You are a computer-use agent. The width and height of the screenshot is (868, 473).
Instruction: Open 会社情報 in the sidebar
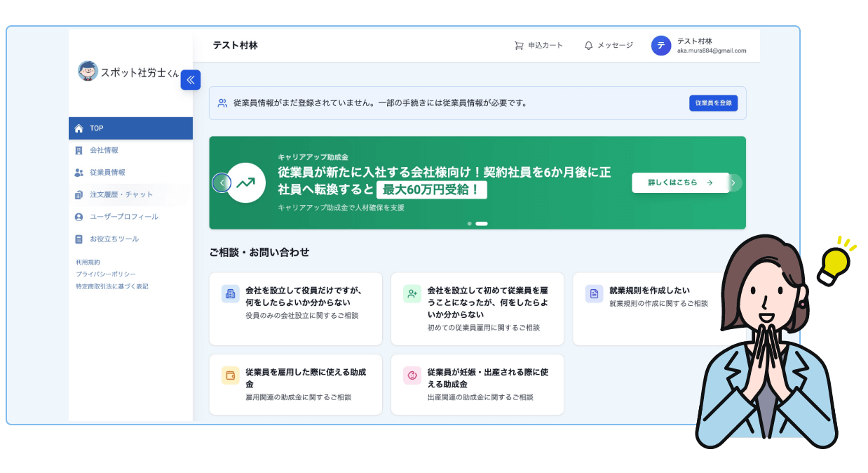104,150
